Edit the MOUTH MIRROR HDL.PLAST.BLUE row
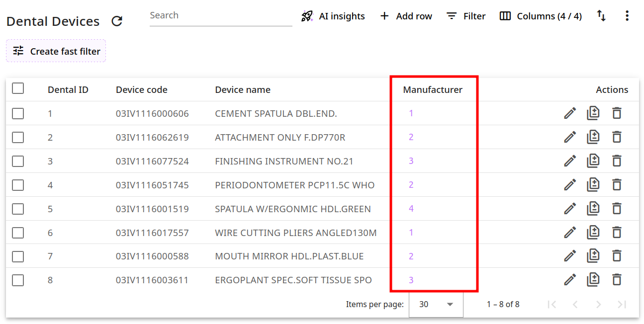The image size is (644, 324). (x=569, y=256)
